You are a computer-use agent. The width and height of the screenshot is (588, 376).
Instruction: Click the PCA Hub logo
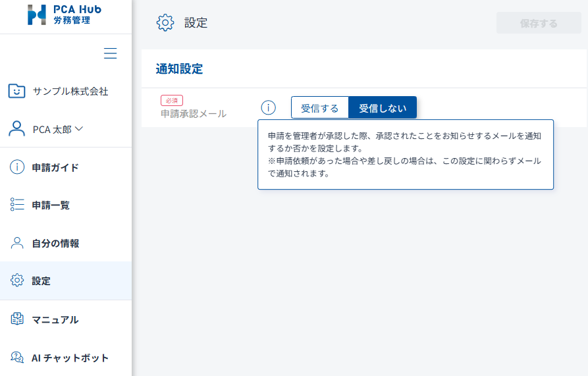pos(65,15)
